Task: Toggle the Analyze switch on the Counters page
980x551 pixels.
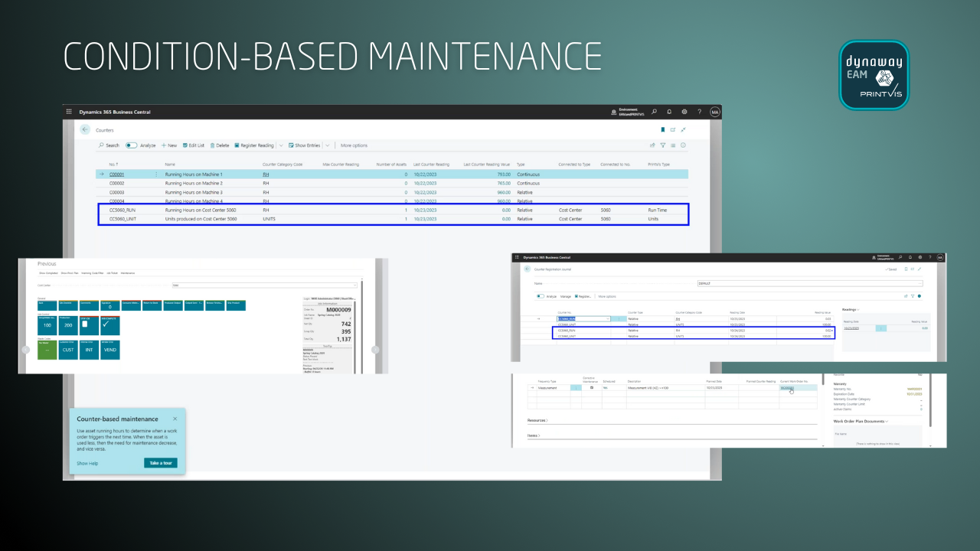Action: (131, 145)
